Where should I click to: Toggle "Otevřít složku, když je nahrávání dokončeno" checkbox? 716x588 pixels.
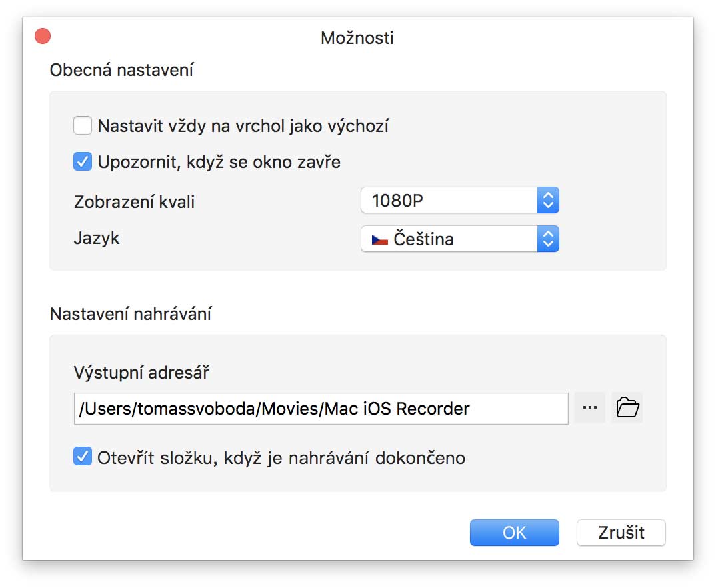click(83, 457)
